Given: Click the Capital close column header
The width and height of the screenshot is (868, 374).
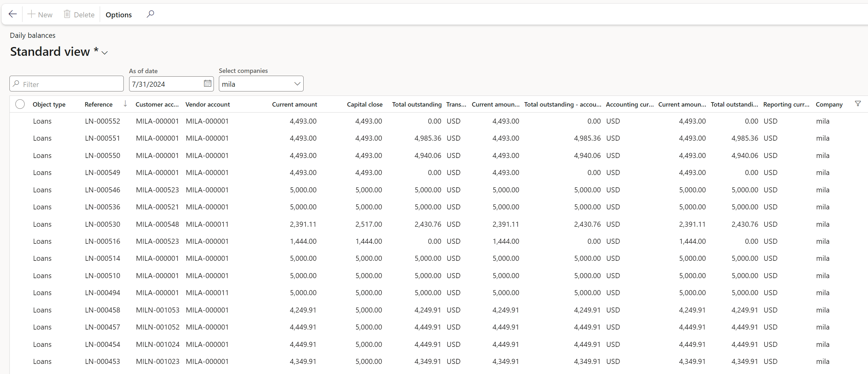Looking at the screenshot, I should click(x=365, y=105).
